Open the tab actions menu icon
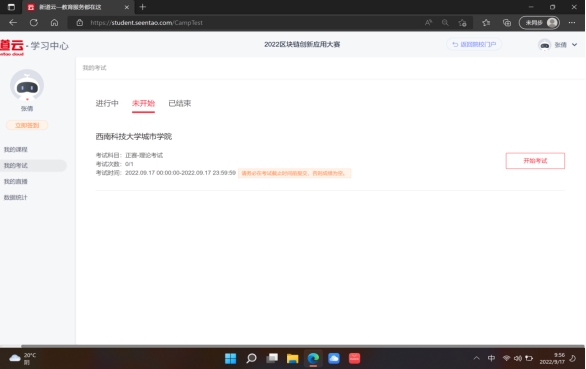The image size is (586, 369). click(x=11, y=7)
